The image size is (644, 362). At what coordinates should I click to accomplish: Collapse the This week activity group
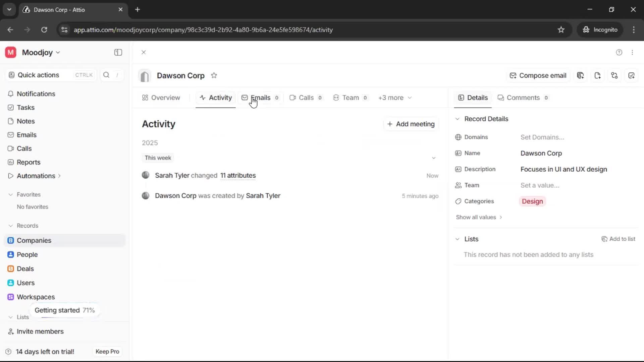(434, 158)
